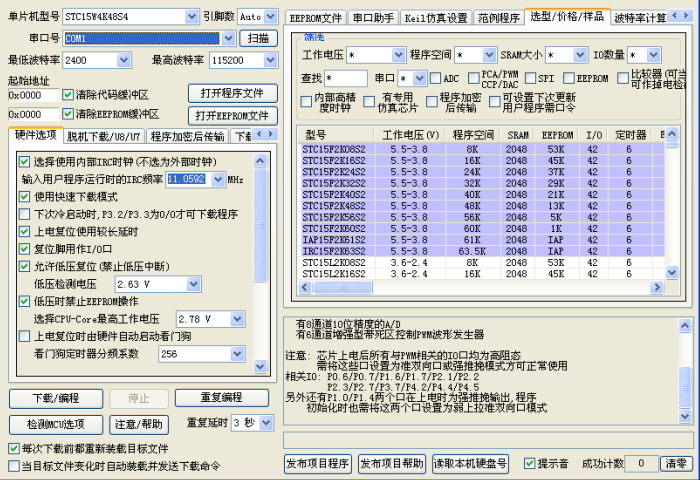Click the 扫描 scan button
The image size is (700, 480).
[x=258, y=38]
